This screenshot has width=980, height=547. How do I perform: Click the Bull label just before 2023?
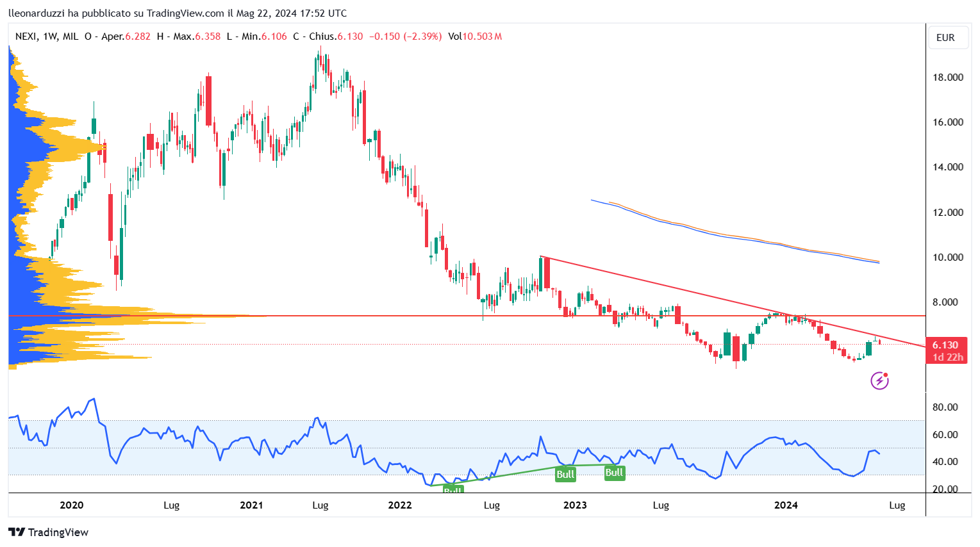point(565,474)
